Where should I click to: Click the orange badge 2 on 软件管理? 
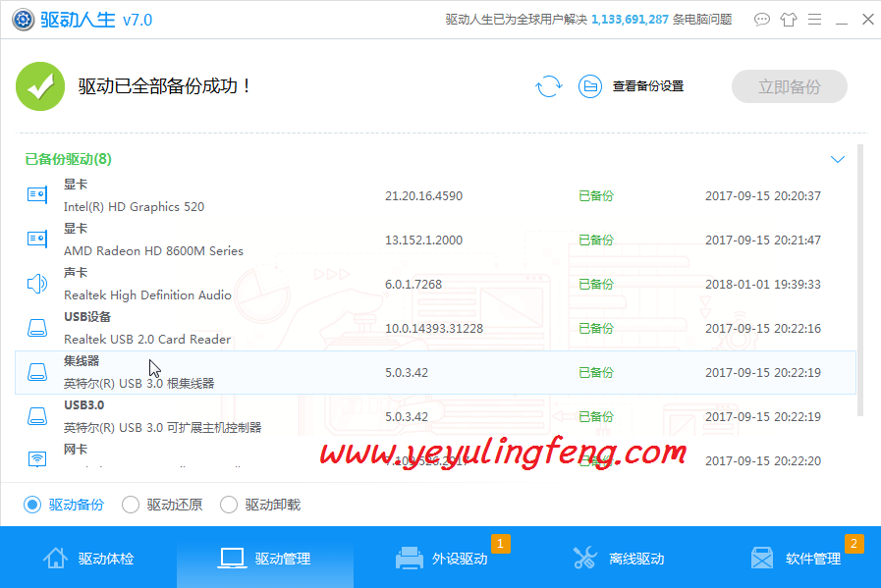[854, 544]
